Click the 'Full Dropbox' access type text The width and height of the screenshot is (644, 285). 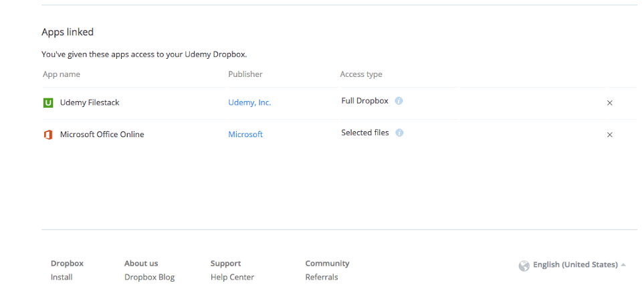point(364,100)
